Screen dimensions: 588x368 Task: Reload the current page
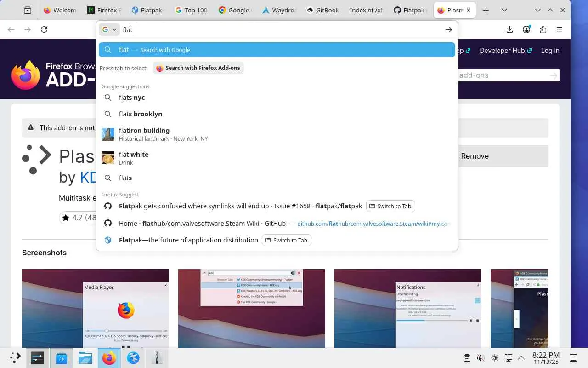pos(44,29)
